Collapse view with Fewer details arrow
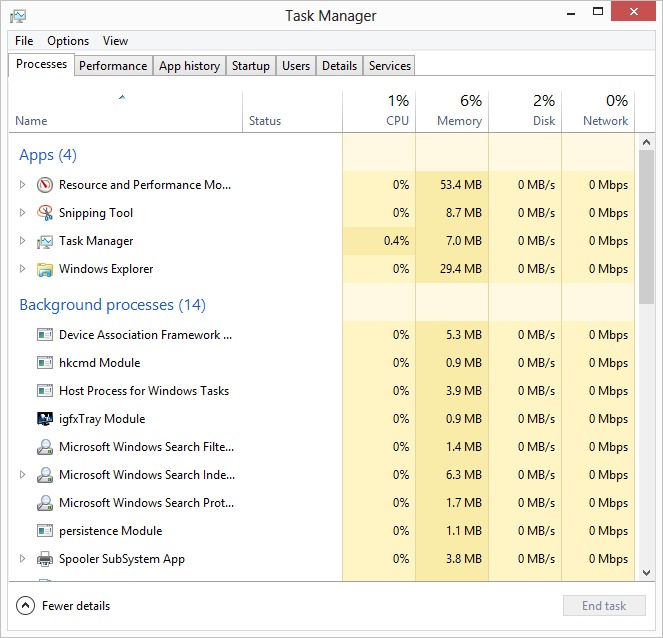The height and width of the screenshot is (638, 663). 25,606
